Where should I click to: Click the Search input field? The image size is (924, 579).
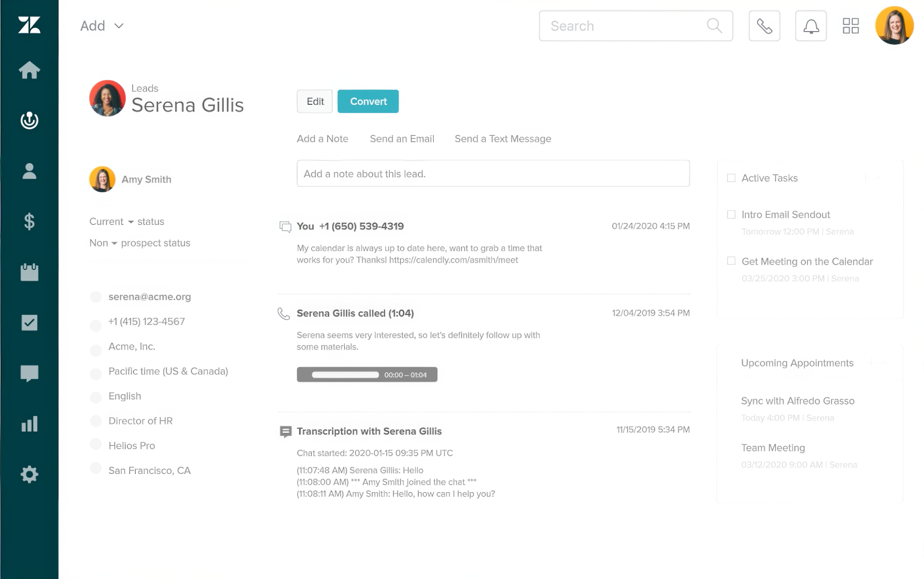[636, 26]
